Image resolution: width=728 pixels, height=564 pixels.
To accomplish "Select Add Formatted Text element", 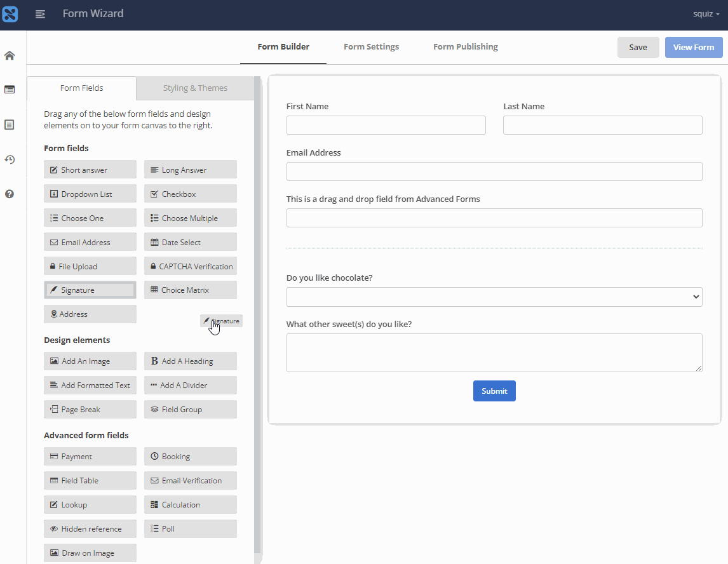I will pos(90,386).
